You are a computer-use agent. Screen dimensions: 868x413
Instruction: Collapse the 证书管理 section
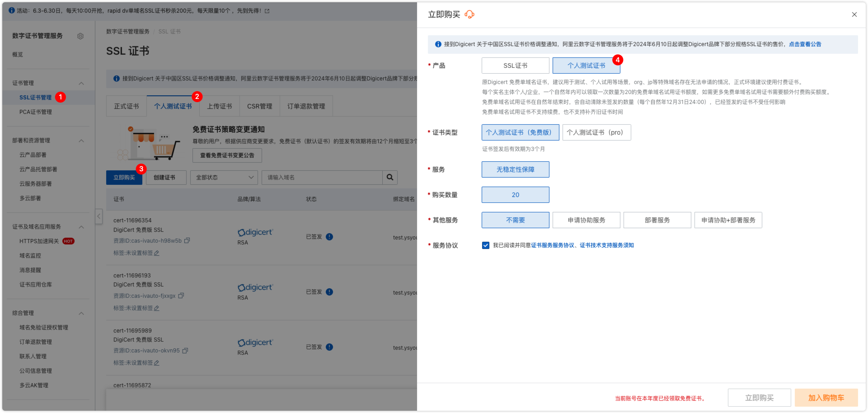coord(81,83)
